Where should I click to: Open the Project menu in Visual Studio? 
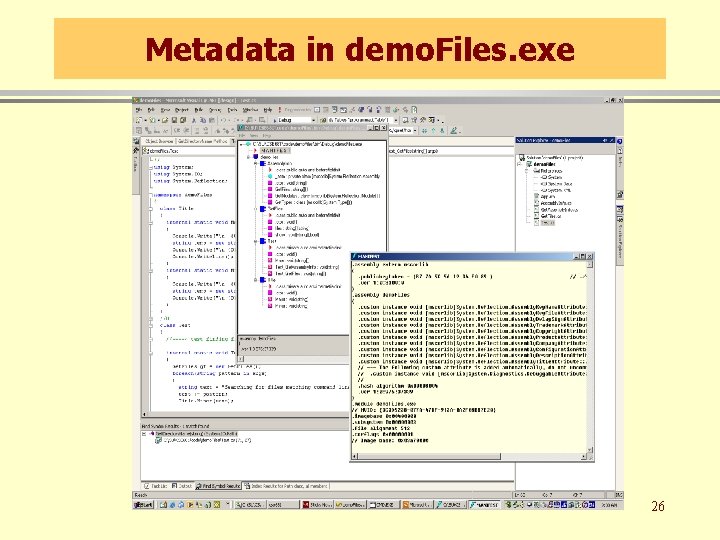(182, 110)
